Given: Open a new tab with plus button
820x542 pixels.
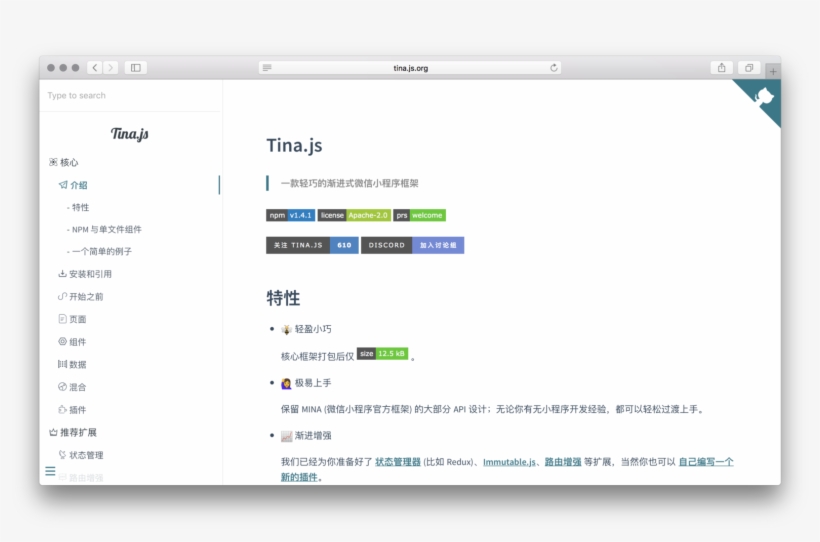Looking at the screenshot, I should [773, 71].
